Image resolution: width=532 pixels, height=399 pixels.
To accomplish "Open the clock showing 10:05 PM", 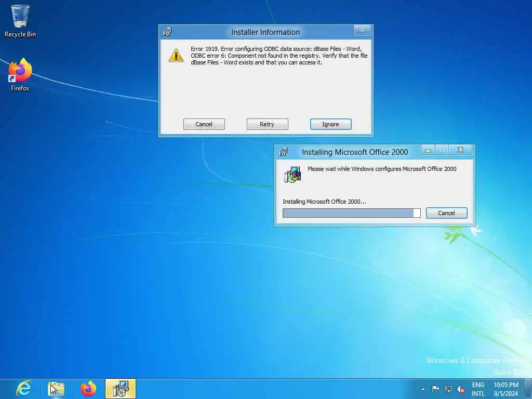I will [506, 389].
